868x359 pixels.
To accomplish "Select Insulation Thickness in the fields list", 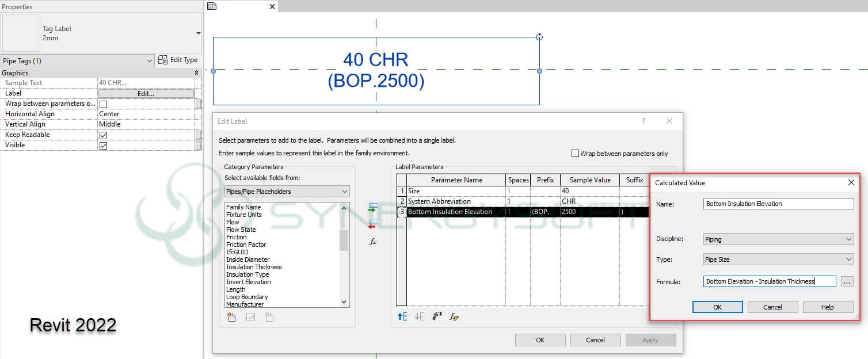I will pos(254,267).
